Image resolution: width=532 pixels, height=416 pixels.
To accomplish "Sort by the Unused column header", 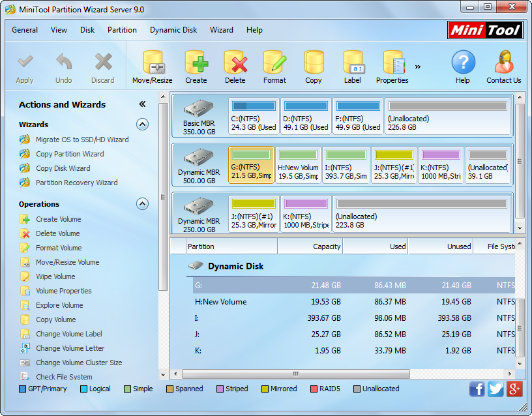I will pos(441,246).
